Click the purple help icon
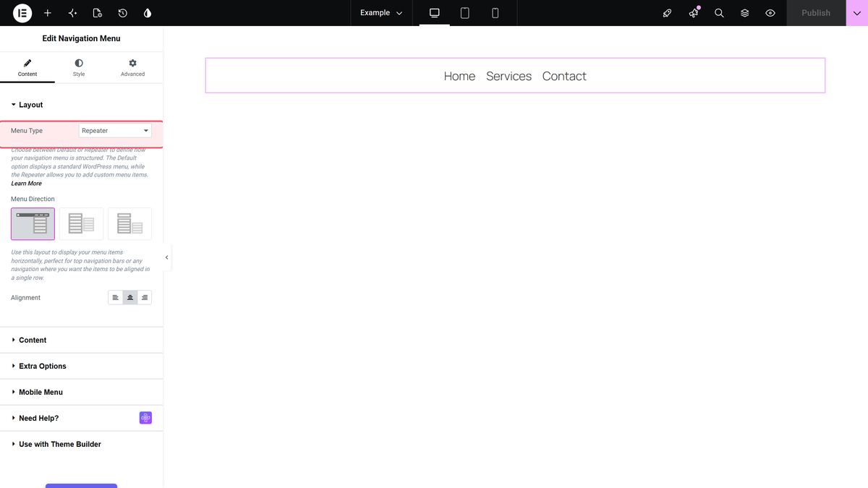The width and height of the screenshot is (868, 488). (x=145, y=418)
